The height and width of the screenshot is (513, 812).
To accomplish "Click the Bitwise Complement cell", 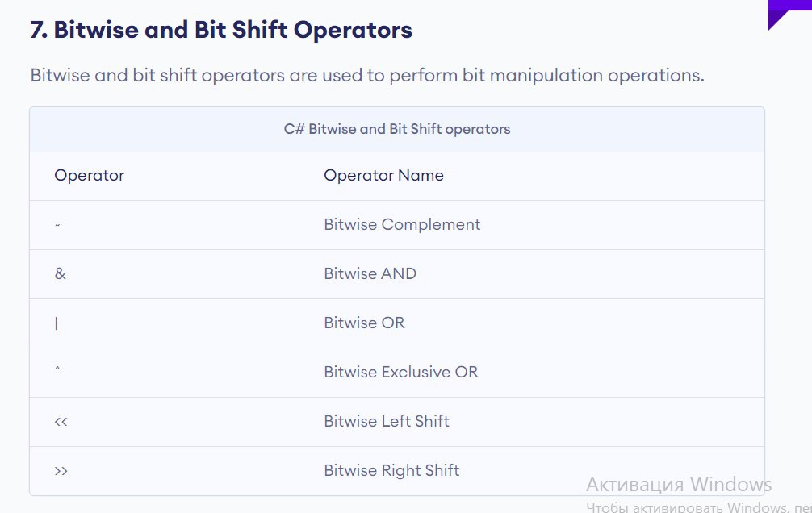I will [402, 225].
